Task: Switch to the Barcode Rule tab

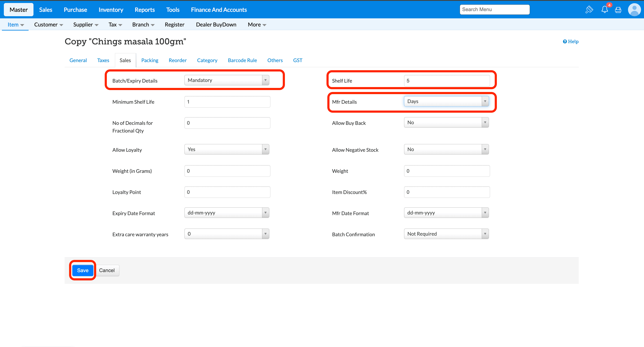Action: (242, 60)
